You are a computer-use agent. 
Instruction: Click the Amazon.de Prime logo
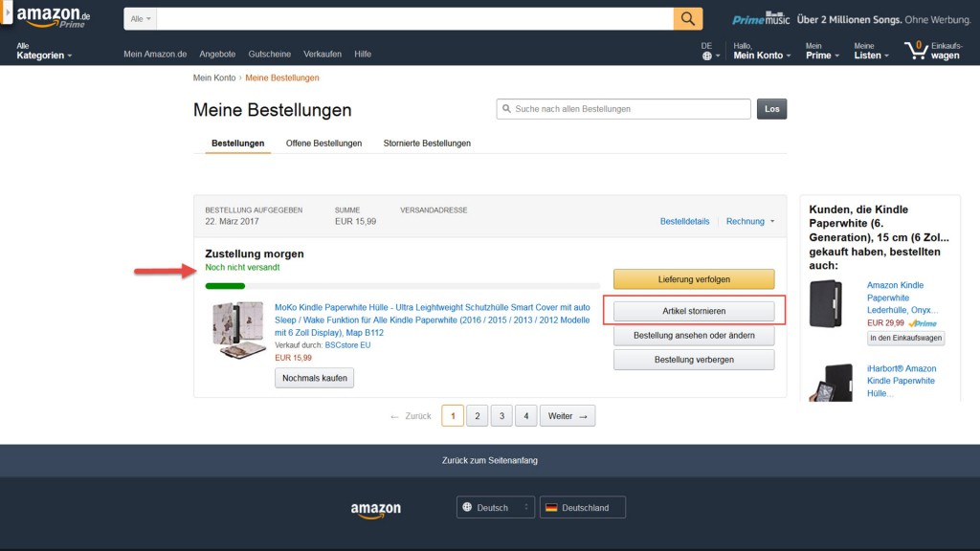click(54, 17)
